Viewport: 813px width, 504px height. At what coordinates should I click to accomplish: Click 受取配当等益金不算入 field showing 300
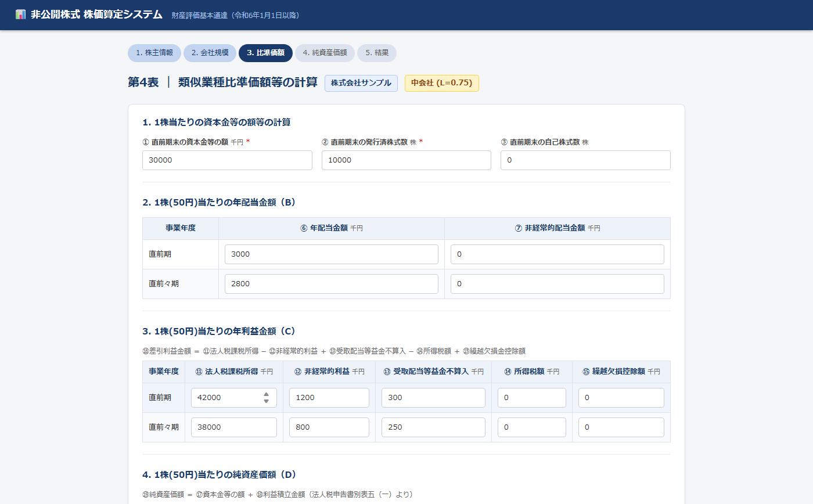pos(433,398)
